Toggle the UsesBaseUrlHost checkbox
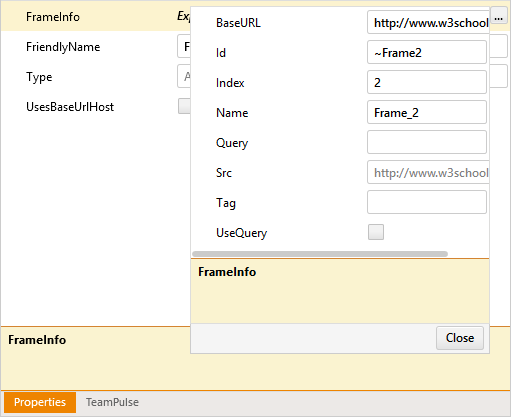 coord(184,106)
